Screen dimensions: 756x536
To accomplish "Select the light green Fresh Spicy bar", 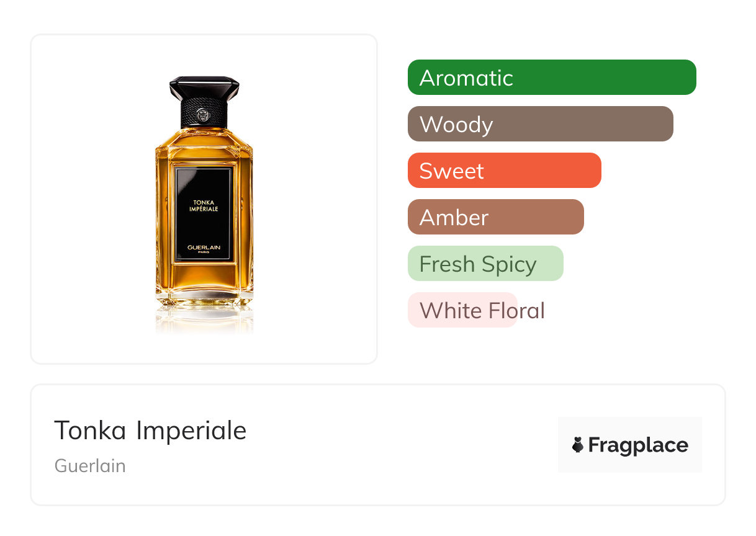I will point(485,264).
